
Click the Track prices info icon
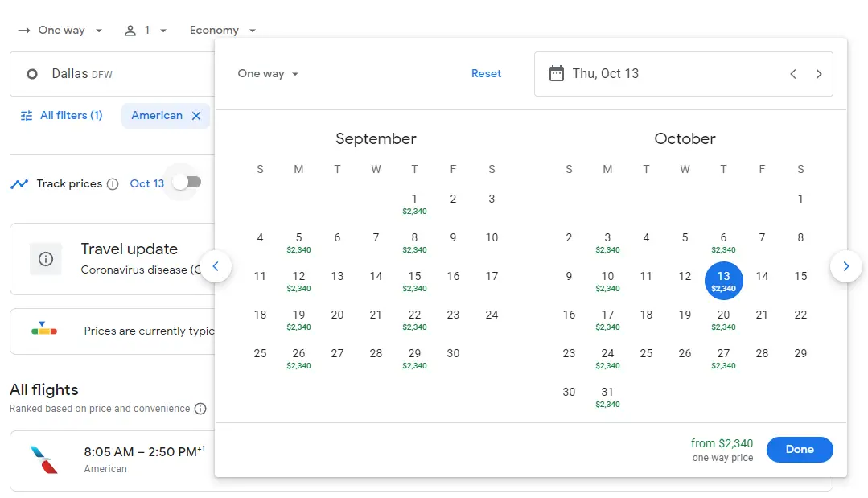[113, 184]
